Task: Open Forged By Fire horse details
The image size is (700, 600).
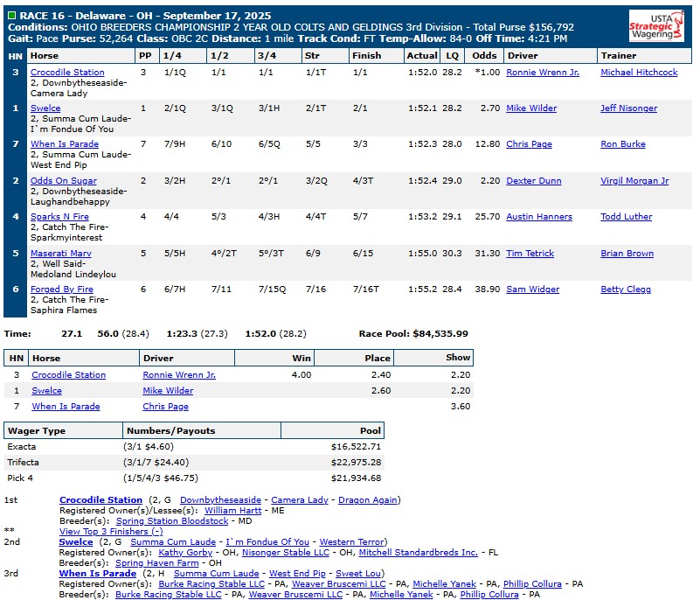Action: pos(61,290)
